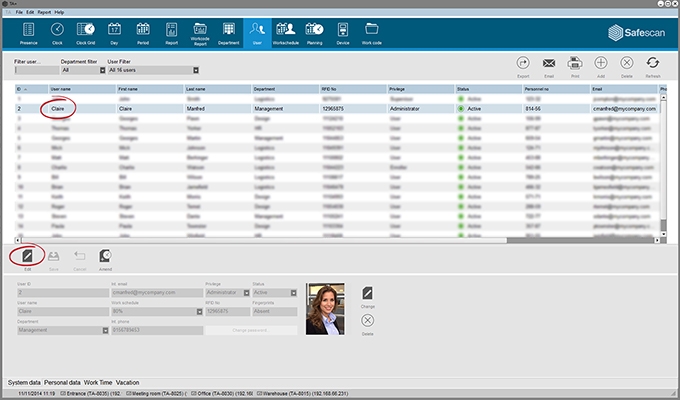Switch to the Vacation tab

pyautogui.click(x=127, y=383)
